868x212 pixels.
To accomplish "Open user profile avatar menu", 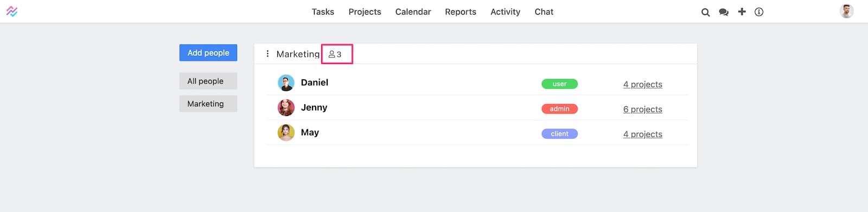I will click(846, 11).
